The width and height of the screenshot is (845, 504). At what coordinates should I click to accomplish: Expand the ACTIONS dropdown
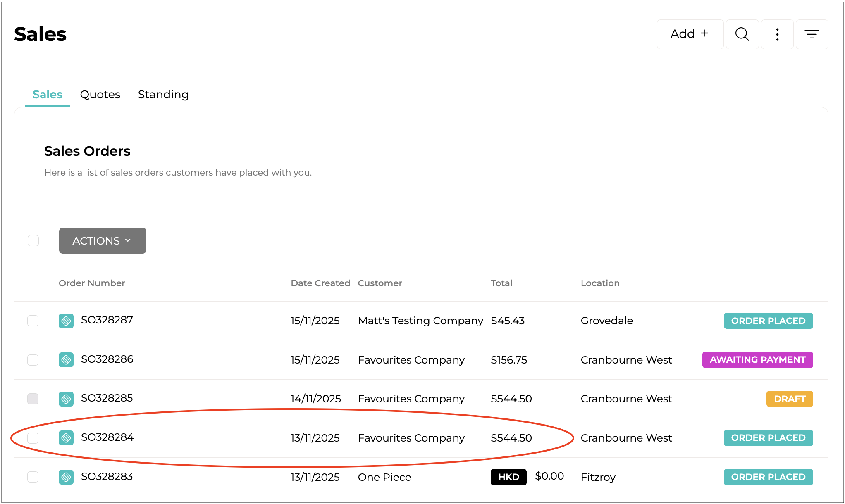click(102, 240)
